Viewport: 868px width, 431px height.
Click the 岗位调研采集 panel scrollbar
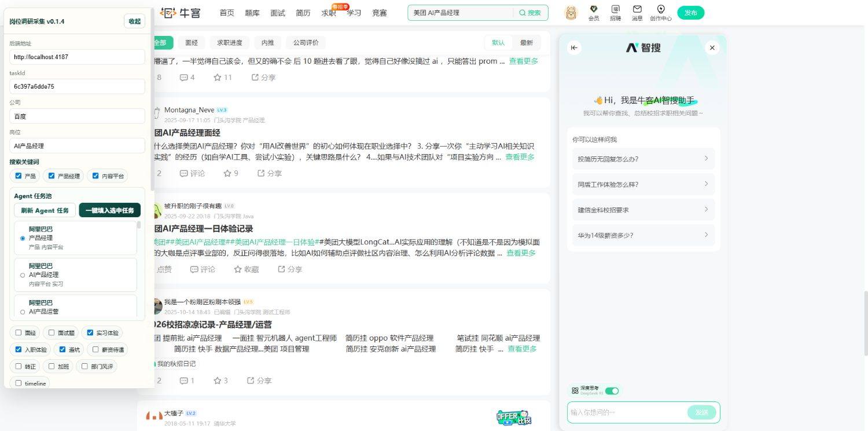152,98
